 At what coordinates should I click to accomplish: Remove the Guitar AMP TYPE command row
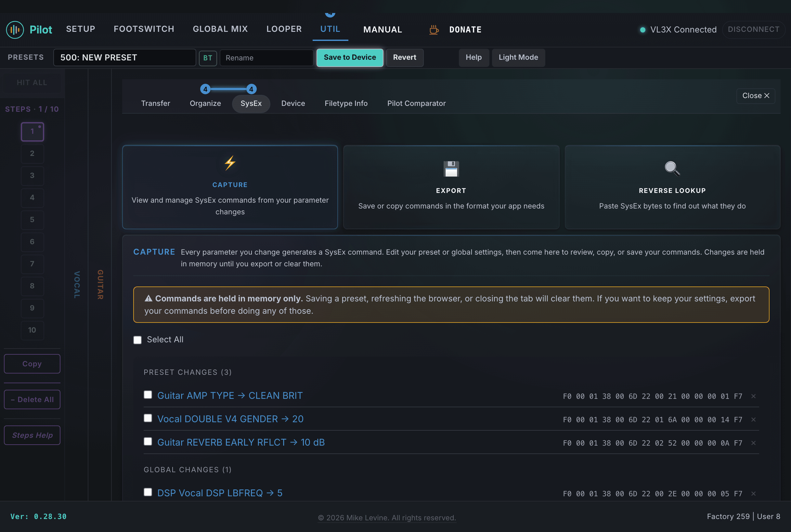point(753,396)
